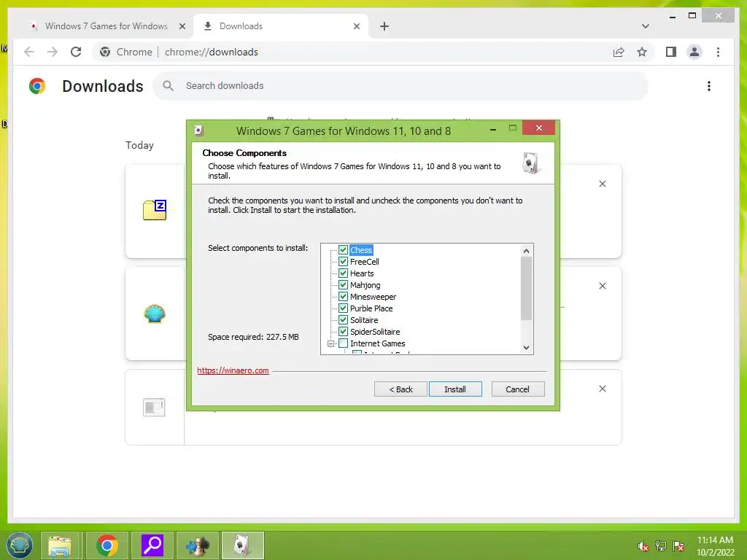
Task: Click Chrome's forward navigation arrow
Action: pyautogui.click(x=53, y=52)
